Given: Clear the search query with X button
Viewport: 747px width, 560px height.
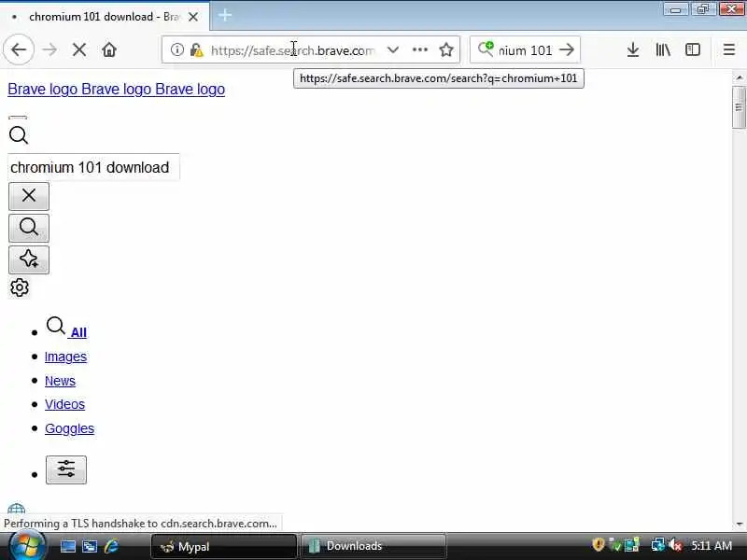Looking at the screenshot, I should pos(29,196).
